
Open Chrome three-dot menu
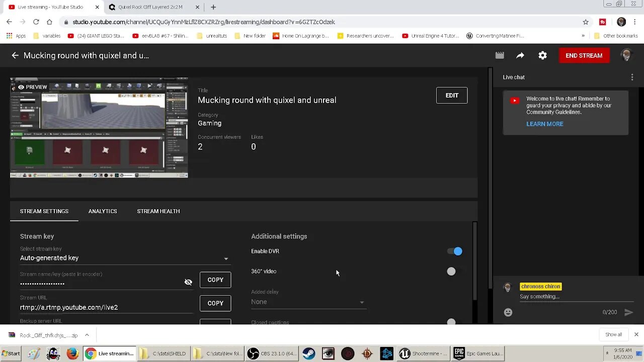point(635,22)
